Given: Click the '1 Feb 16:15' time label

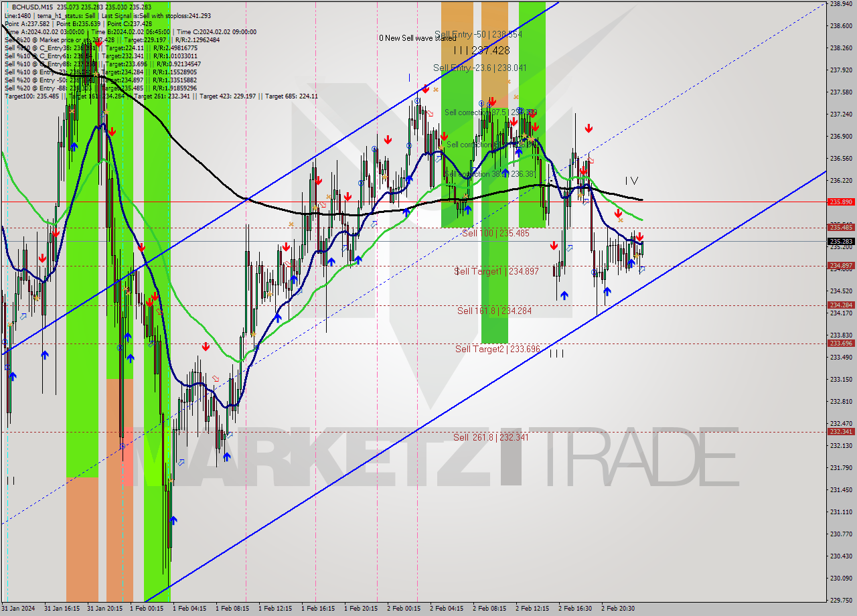Looking at the screenshot, I should tap(318, 609).
